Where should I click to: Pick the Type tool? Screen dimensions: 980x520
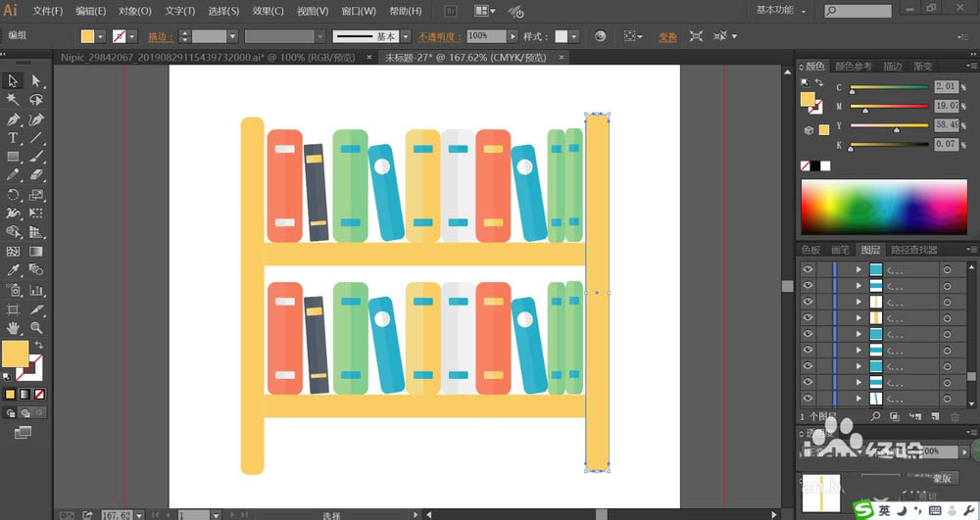pyautogui.click(x=14, y=138)
